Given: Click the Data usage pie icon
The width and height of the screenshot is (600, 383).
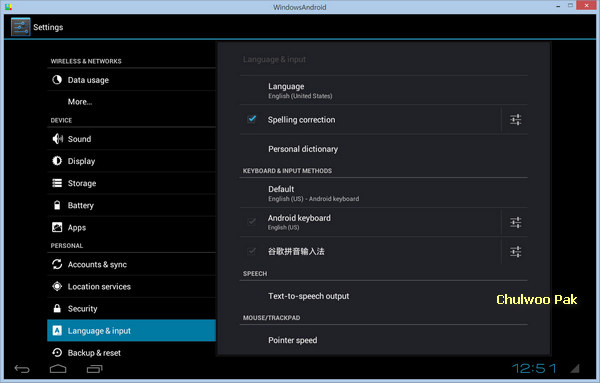Looking at the screenshot, I should click(x=57, y=80).
